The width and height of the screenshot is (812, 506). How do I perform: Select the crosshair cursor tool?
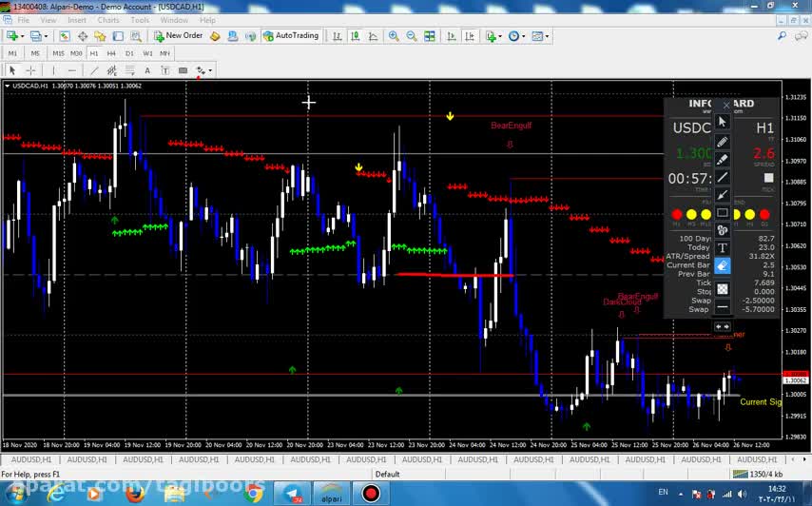pyautogui.click(x=30, y=70)
